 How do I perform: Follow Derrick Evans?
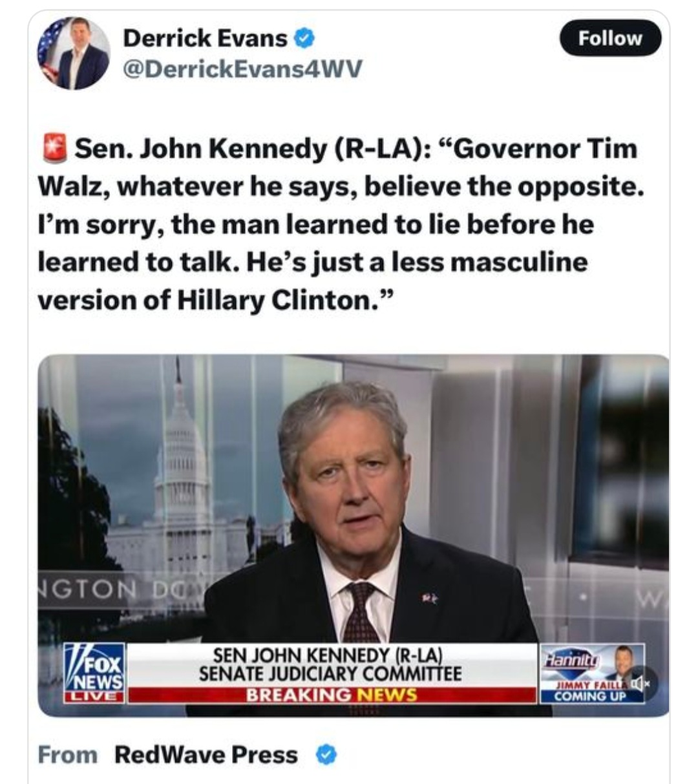coord(610,38)
